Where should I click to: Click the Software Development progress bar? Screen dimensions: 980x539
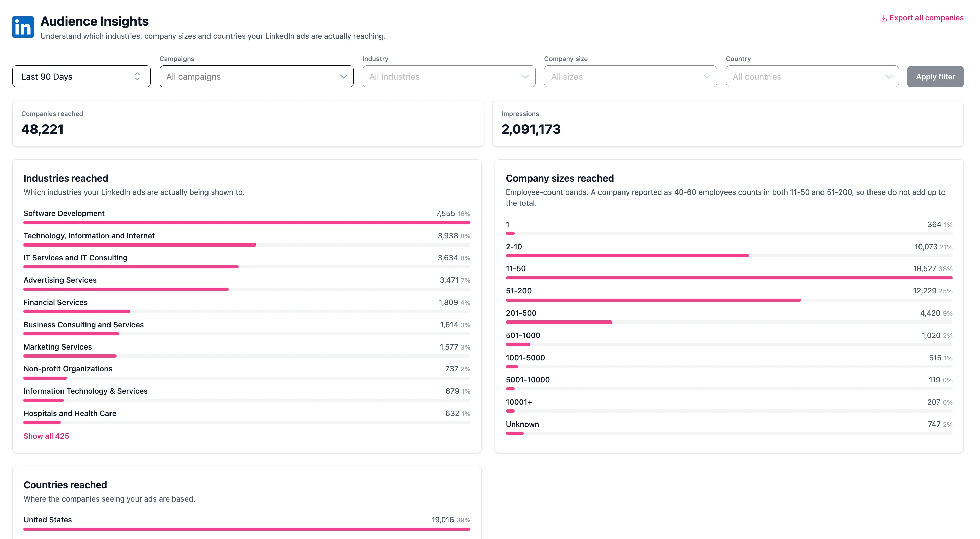[247, 222]
